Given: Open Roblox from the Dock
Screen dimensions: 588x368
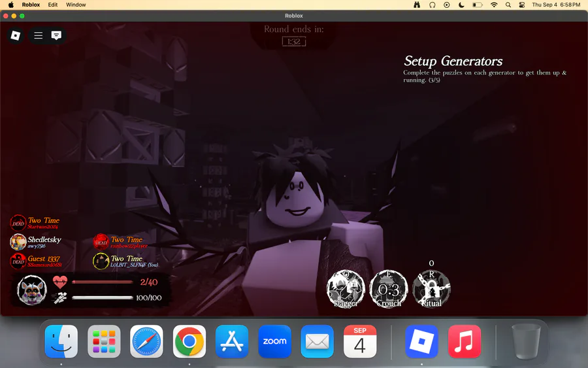Looking at the screenshot, I should click(421, 341).
